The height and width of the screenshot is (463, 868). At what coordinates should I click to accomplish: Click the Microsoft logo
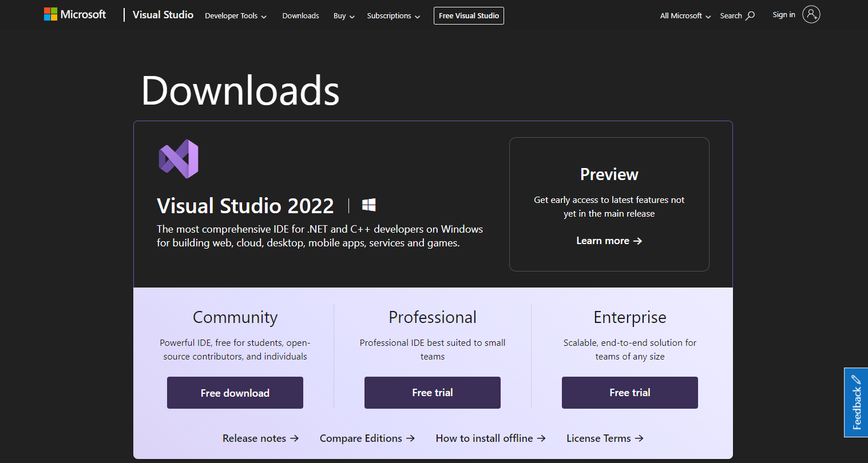coord(75,14)
